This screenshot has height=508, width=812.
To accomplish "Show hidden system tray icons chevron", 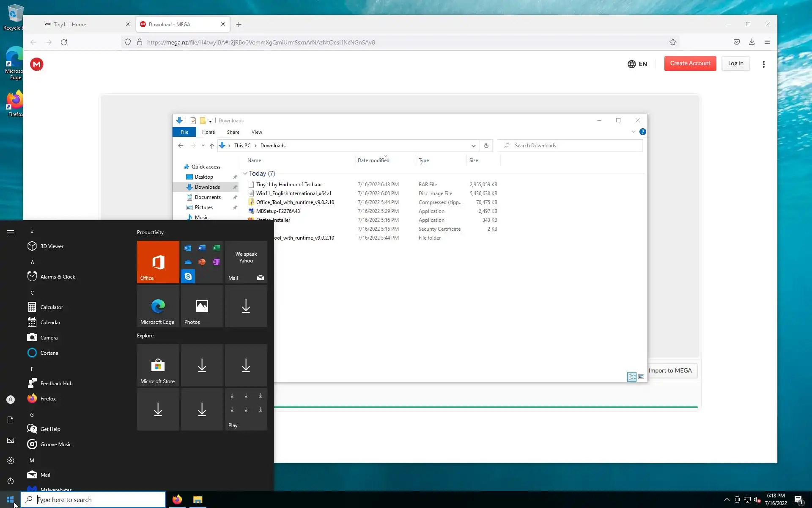I will (x=727, y=500).
